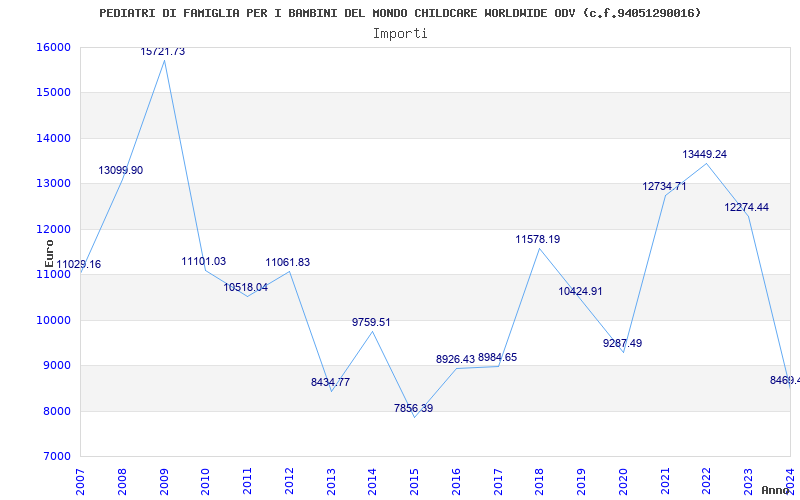This screenshot has width=800, height=500.
Task: Click the Importi subtitle
Action: (400, 34)
